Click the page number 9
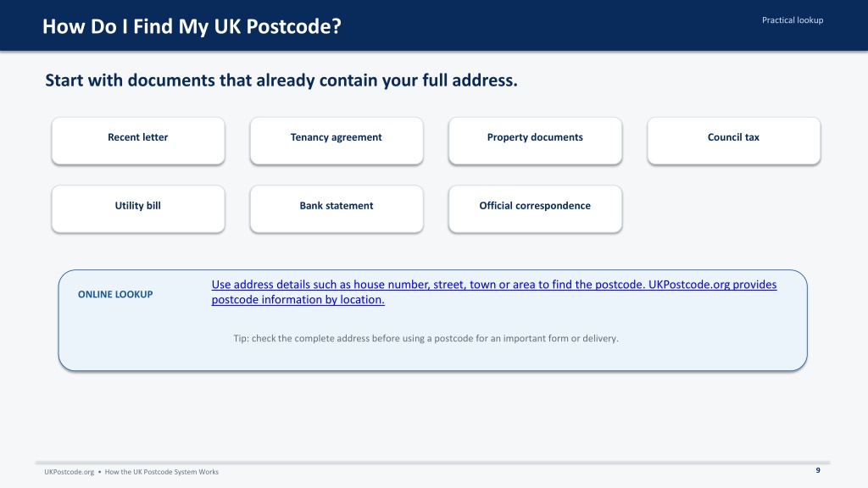 point(818,470)
